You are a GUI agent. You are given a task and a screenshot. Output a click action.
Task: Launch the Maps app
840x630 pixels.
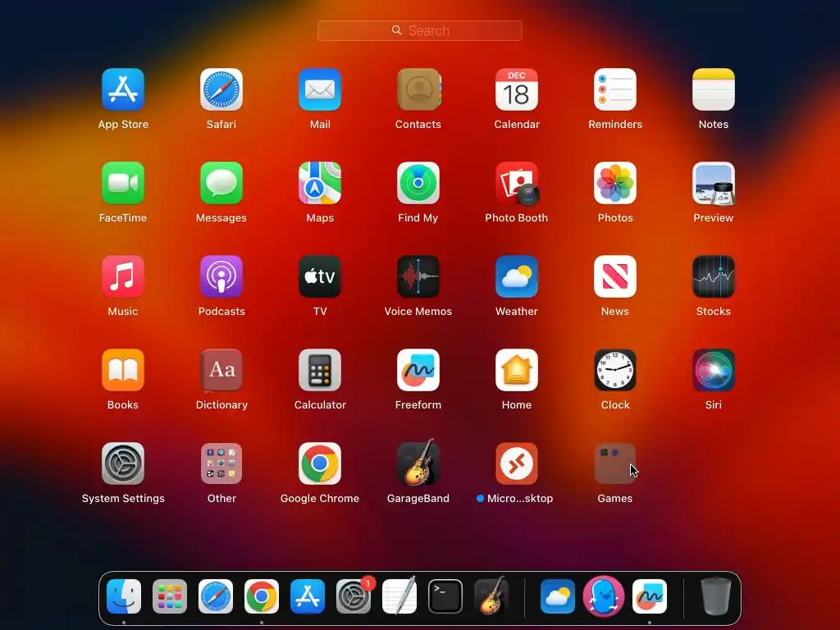click(x=320, y=183)
